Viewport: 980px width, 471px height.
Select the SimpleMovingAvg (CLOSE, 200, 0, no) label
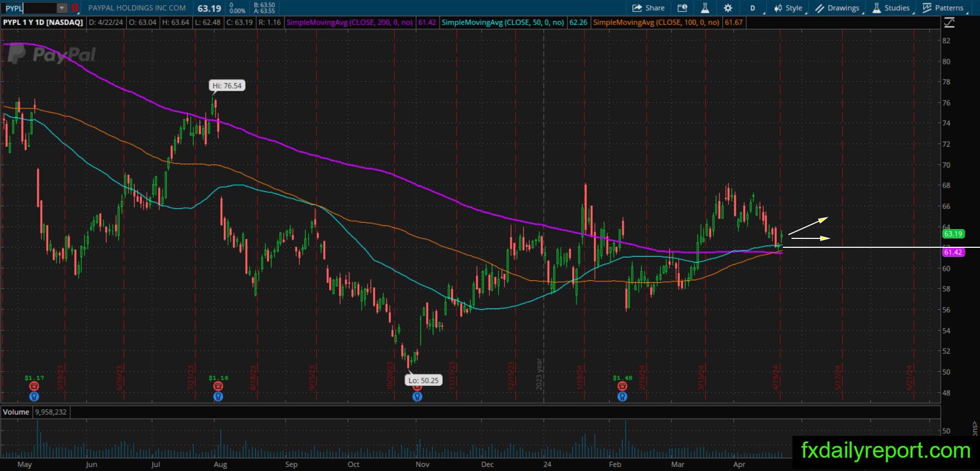pyautogui.click(x=350, y=23)
